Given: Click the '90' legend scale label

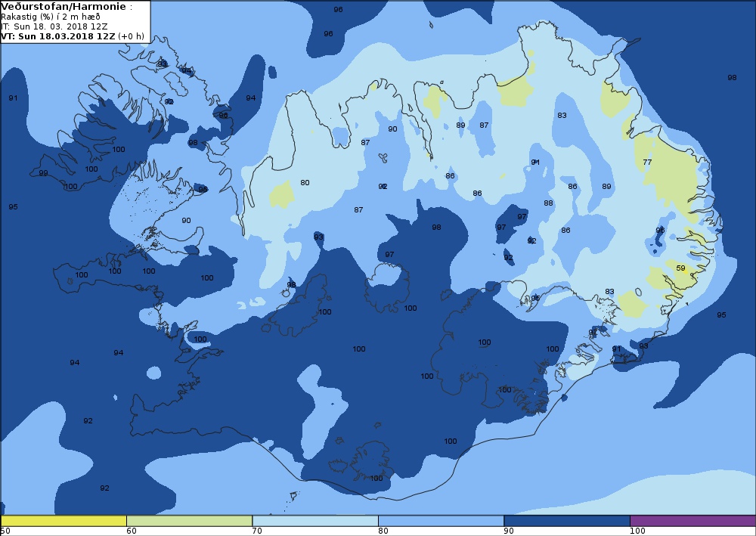Looking at the screenshot, I should (509, 531).
